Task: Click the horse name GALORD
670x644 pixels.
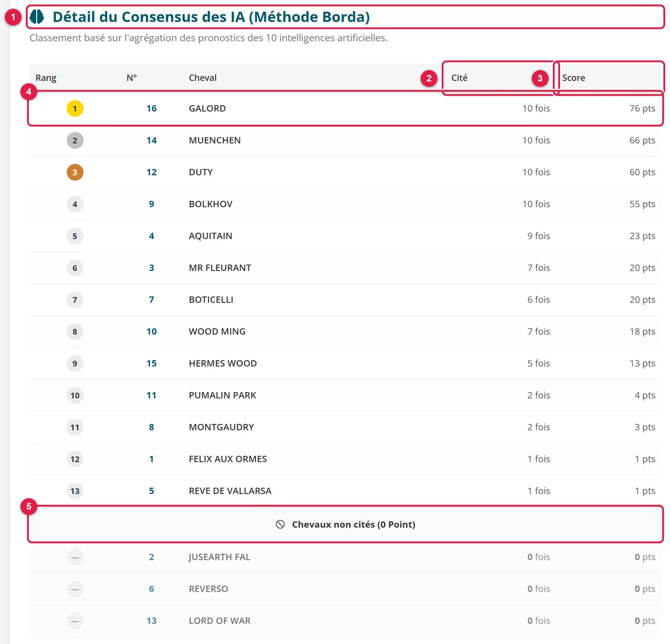Action: pos(207,109)
